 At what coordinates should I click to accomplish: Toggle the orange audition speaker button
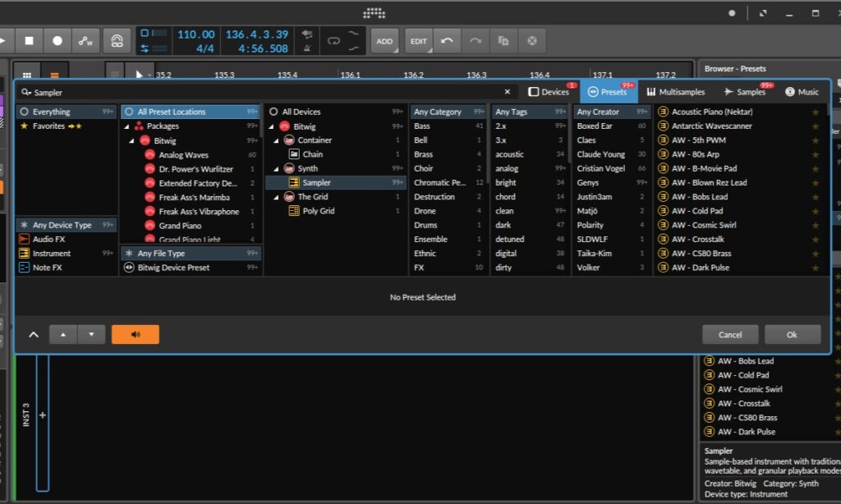(x=136, y=335)
